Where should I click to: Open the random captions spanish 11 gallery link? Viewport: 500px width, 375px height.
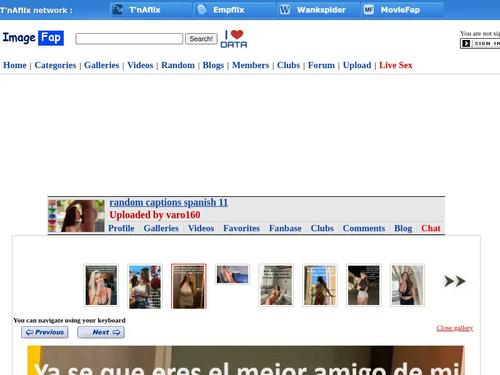click(x=169, y=202)
